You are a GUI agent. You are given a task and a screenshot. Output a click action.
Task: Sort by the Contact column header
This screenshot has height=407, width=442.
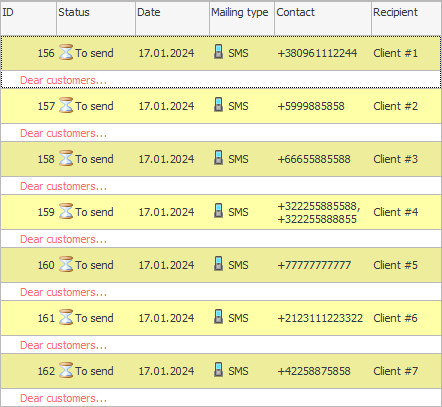[323, 18]
